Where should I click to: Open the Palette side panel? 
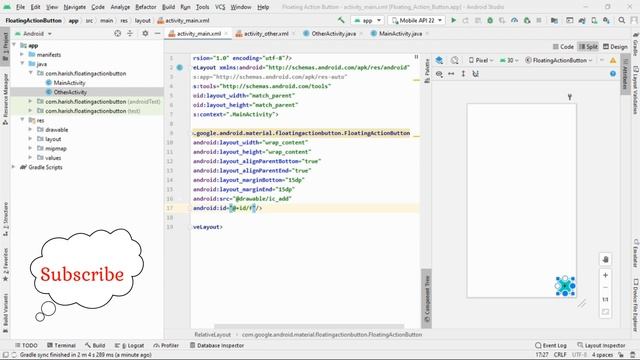(x=427, y=71)
